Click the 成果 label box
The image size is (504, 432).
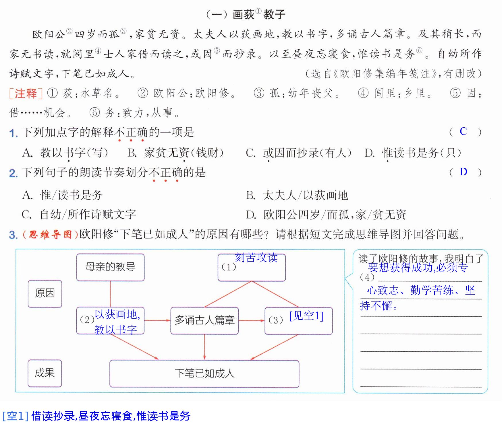[x=45, y=373]
